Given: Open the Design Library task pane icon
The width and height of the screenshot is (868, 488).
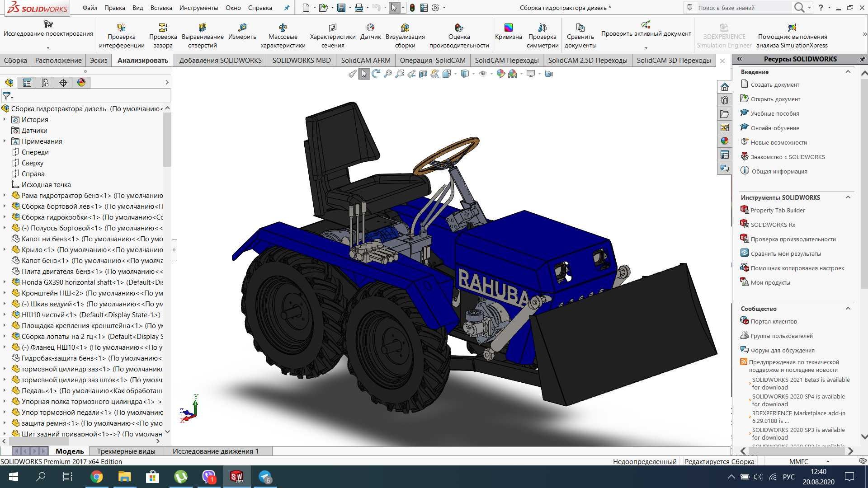Looking at the screenshot, I should 725,100.
